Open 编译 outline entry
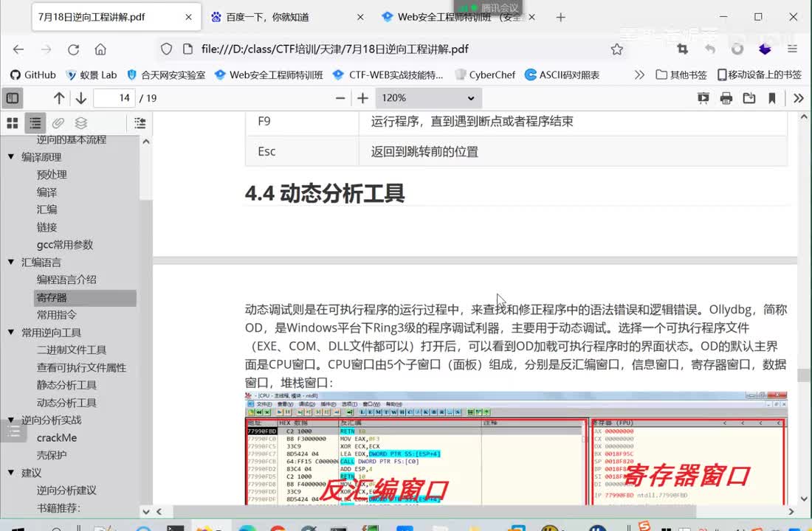The width and height of the screenshot is (812, 531). click(47, 192)
